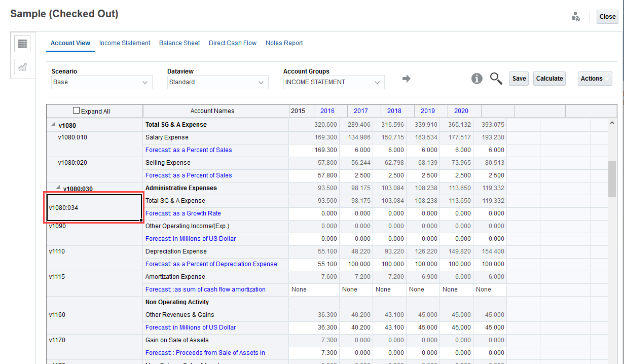The width and height of the screenshot is (624, 364).
Task: Click the information icon
Action: pos(476,79)
